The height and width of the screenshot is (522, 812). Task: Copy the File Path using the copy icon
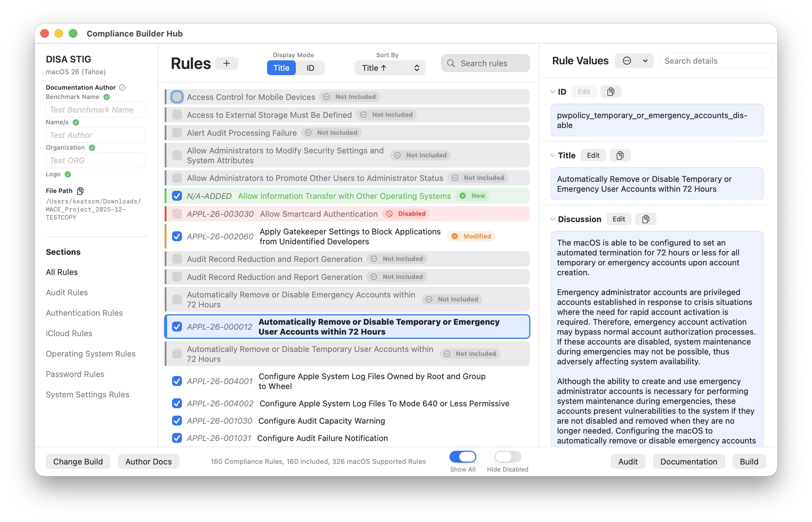80,191
